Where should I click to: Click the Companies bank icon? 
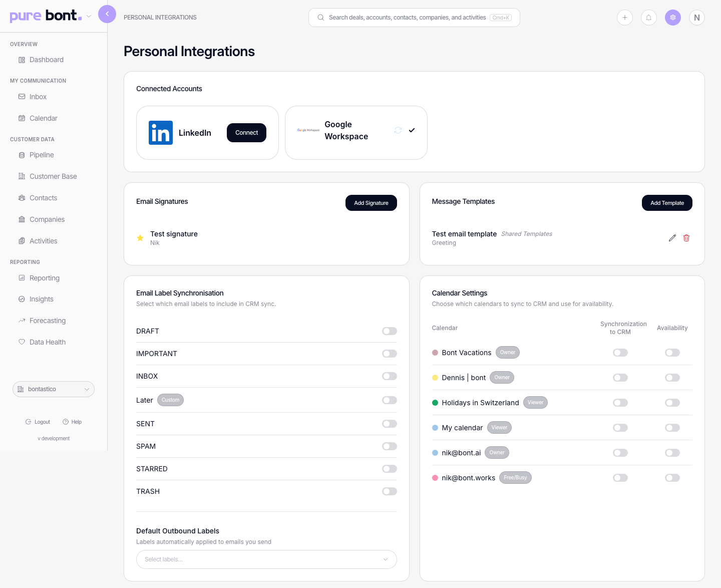coord(22,219)
